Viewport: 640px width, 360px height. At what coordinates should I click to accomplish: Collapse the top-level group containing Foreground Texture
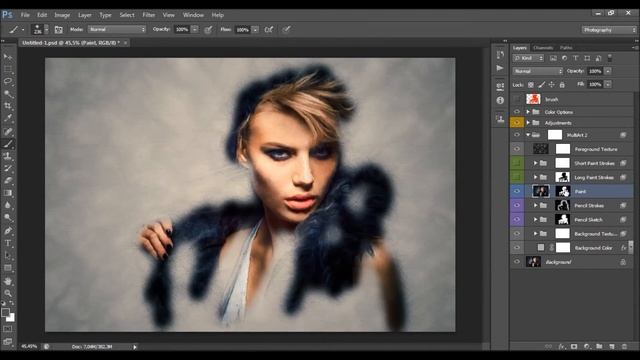pyautogui.click(x=528, y=135)
